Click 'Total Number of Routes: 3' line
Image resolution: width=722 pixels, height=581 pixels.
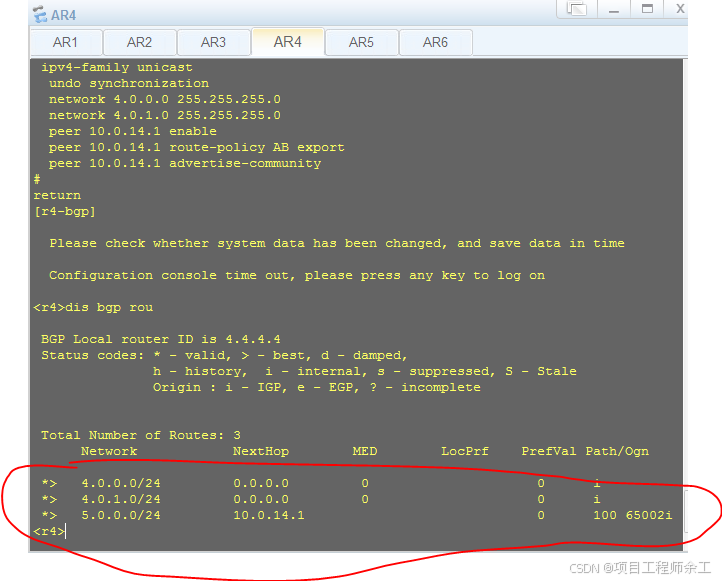tap(141, 435)
